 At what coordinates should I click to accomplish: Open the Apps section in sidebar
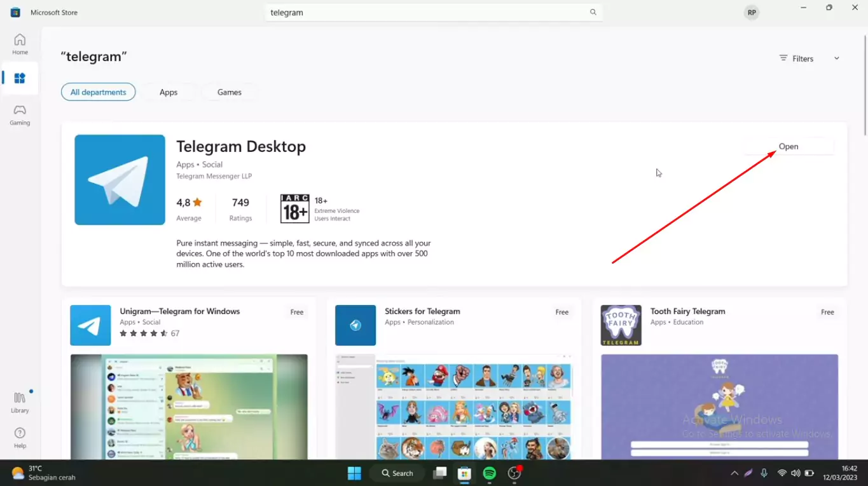[20, 78]
